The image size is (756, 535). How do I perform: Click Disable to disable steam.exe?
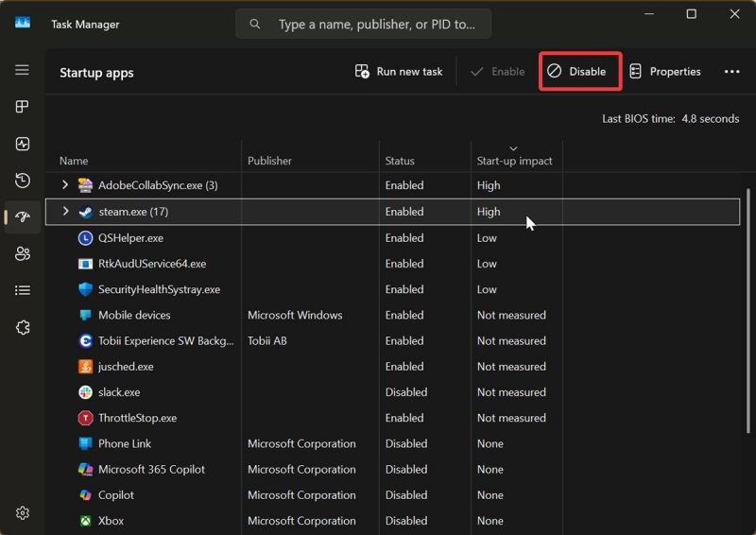[x=577, y=72]
